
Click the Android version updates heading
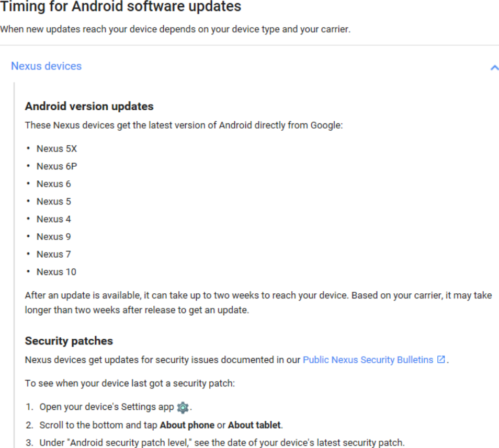click(89, 106)
